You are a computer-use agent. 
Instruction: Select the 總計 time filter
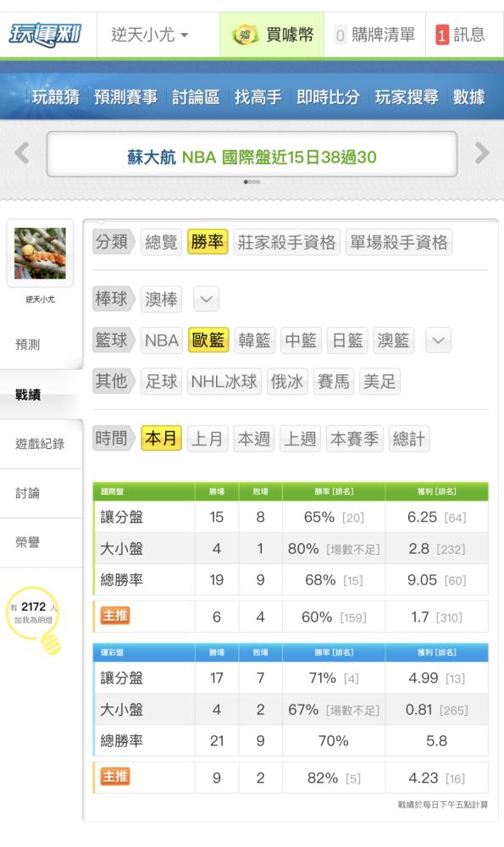409,438
